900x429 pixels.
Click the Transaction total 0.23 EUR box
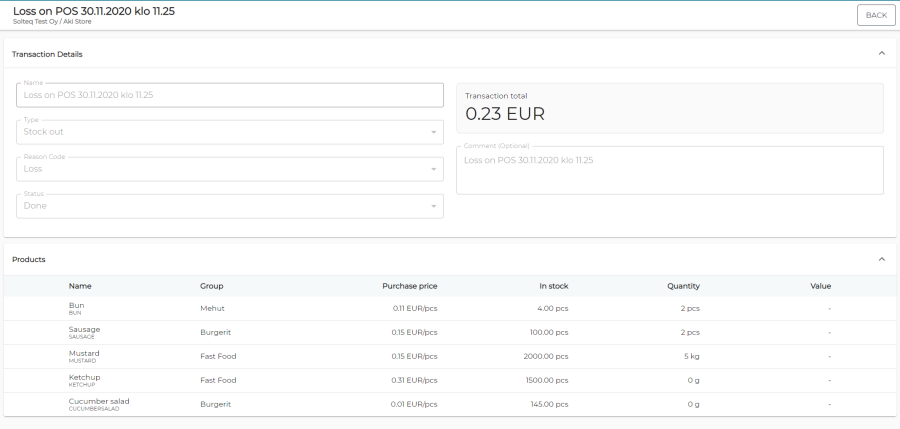[x=669, y=108]
